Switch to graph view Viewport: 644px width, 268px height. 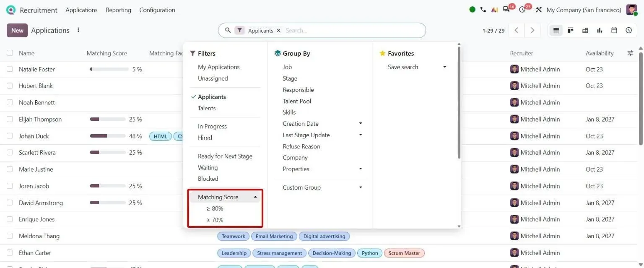(x=600, y=30)
